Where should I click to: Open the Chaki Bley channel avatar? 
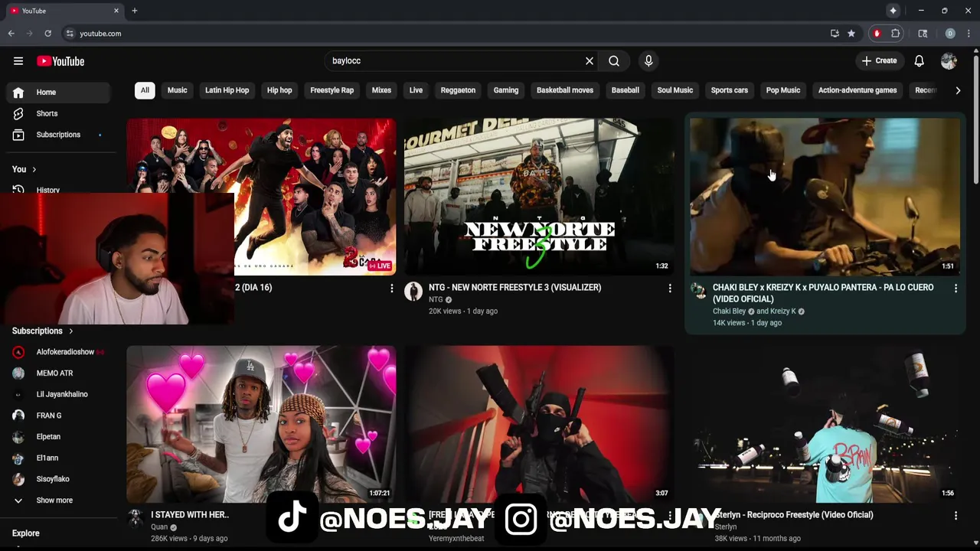698,291
